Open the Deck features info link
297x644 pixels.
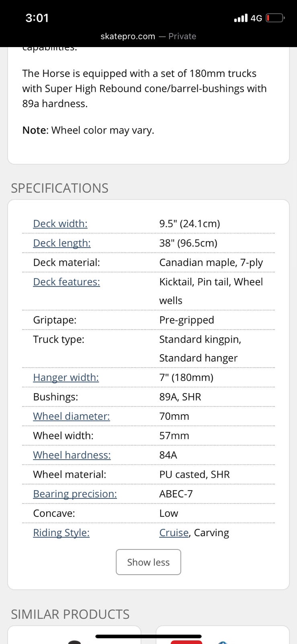pos(66,282)
